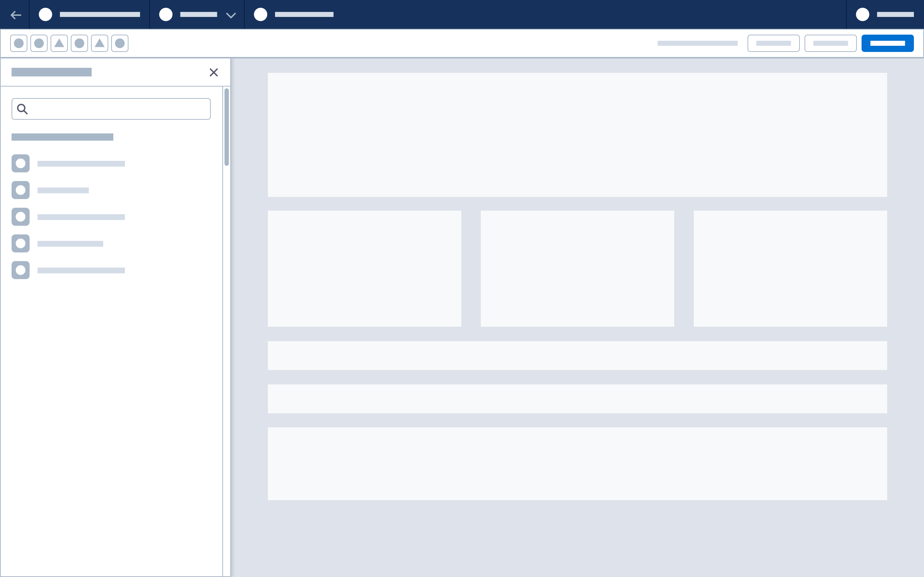Enable the third checkbox option in the panel
924x577 pixels.
click(20, 216)
